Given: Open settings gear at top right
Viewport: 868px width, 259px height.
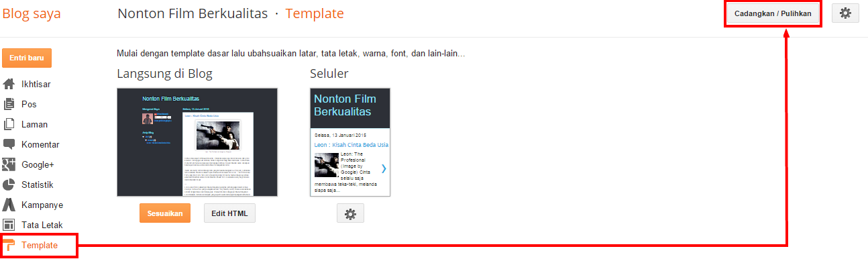Looking at the screenshot, I should (845, 13).
